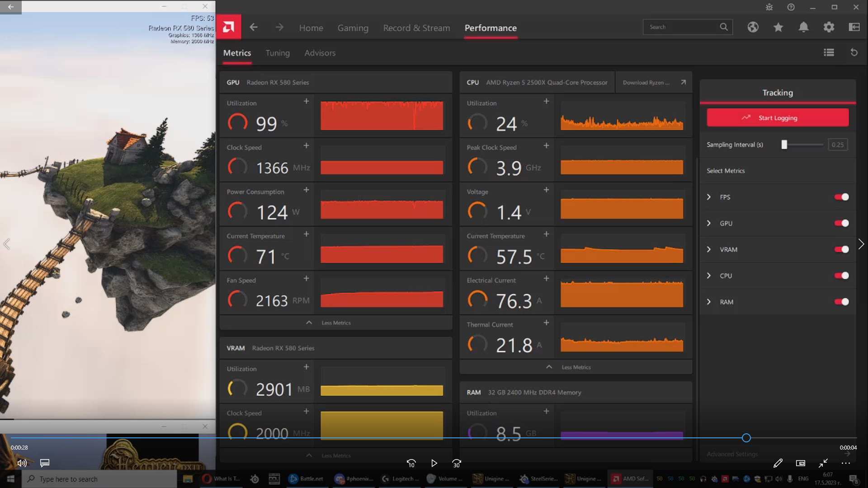This screenshot has height=488, width=868.
Task: Toggle FPS tracking switch
Action: pyautogui.click(x=842, y=197)
